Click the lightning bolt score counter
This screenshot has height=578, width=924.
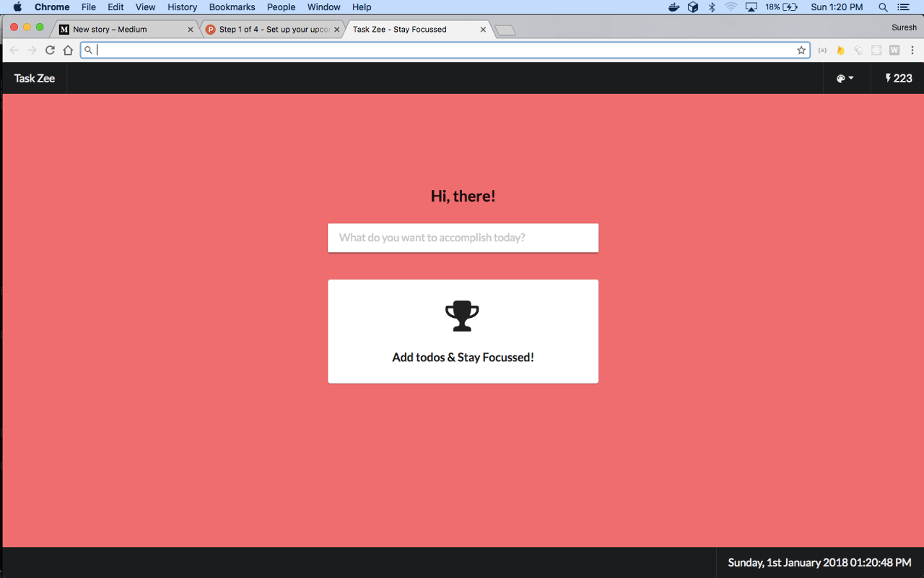[897, 78]
